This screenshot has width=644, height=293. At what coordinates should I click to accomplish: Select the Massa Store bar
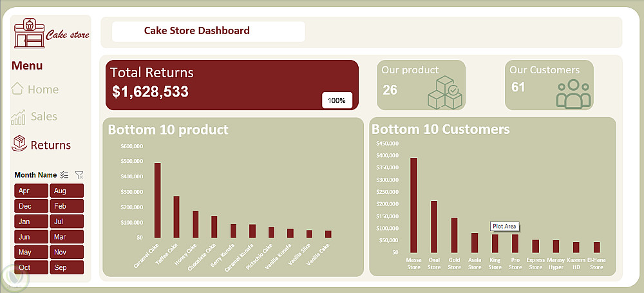tap(413, 205)
